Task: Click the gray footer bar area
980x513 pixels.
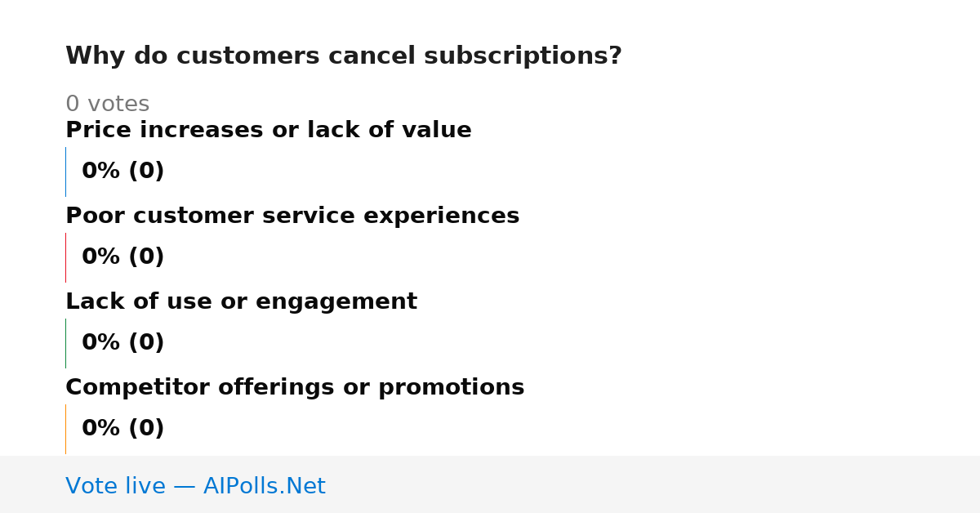Action: tap(490, 484)
